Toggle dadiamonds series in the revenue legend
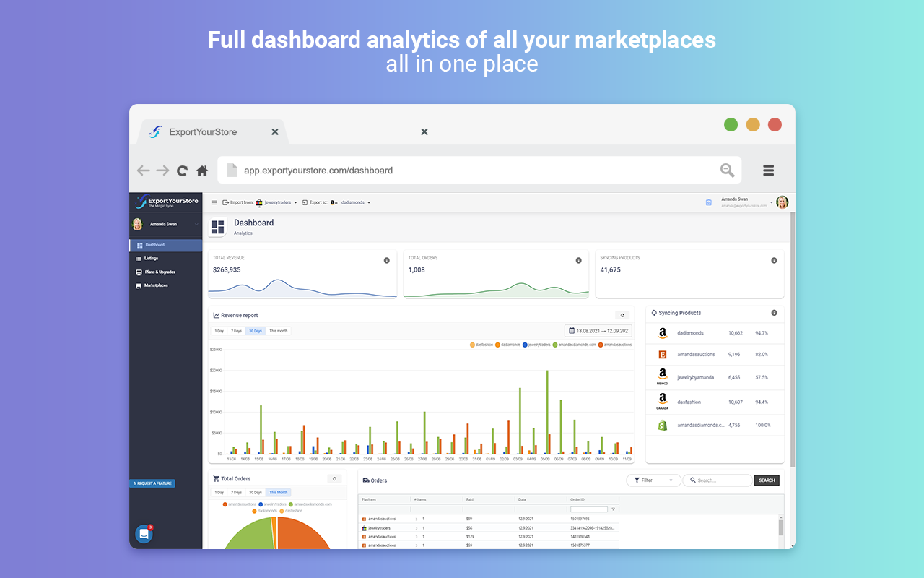The image size is (924, 578). 508,345
